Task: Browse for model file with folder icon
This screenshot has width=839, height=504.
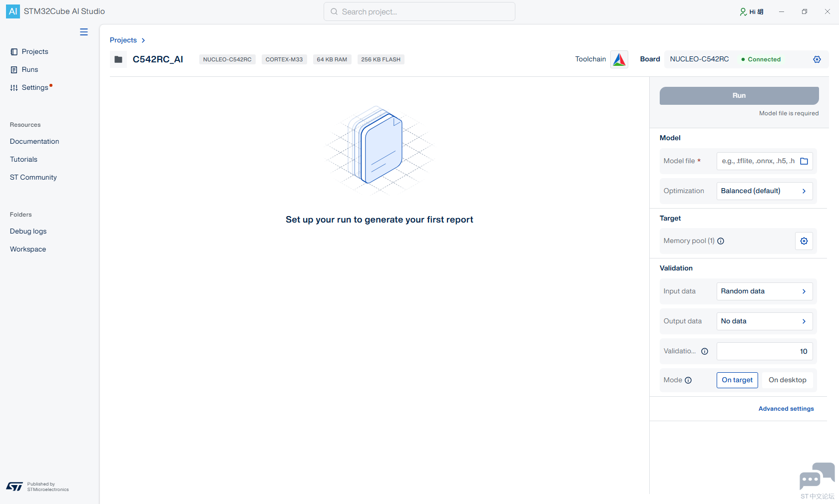Action: coord(804,161)
